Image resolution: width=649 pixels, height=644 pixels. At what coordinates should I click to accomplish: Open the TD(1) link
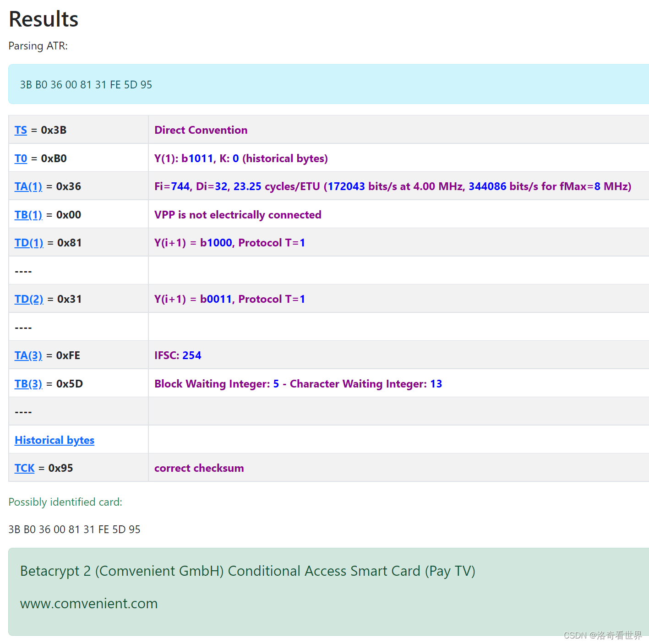pyautogui.click(x=28, y=243)
